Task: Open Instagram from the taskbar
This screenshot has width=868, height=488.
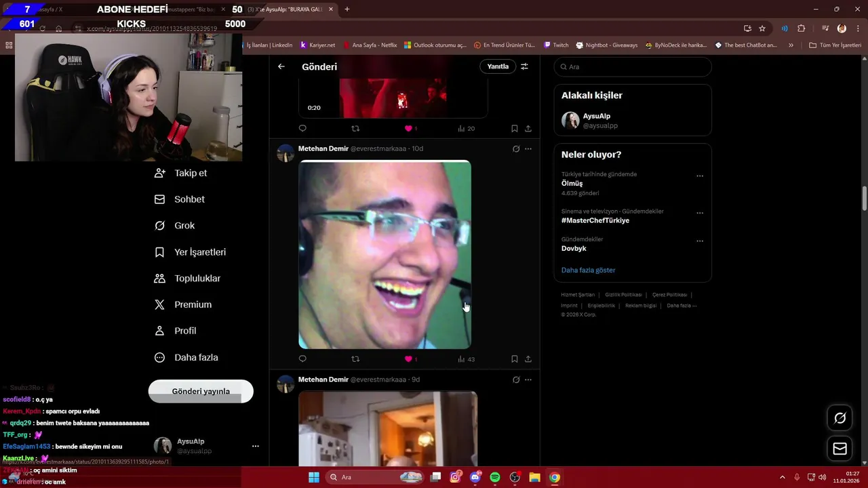Action: coord(456,477)
